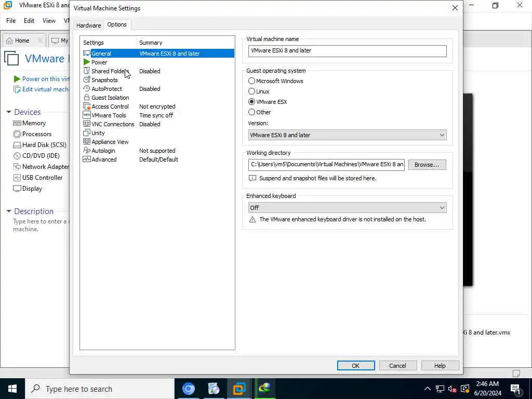Collapse the Devices section in main window
Viewport: 532px width, 399px height.
(x=9, y=112)
